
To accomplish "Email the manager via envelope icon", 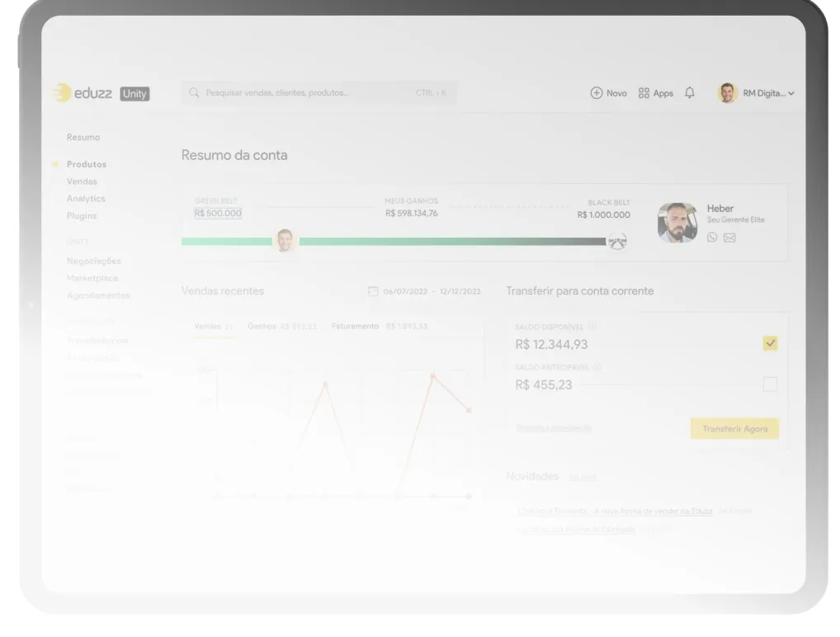I will click(729, 238).
